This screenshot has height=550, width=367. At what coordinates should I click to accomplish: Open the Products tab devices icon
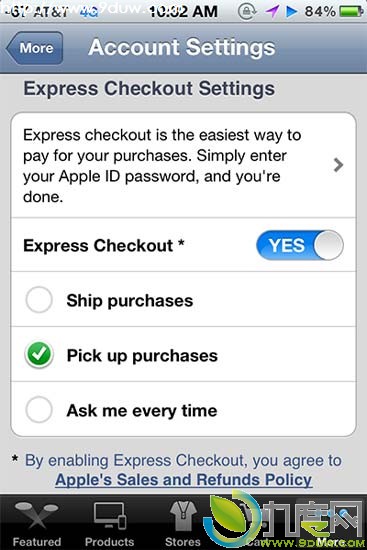(x=109, y=516)
